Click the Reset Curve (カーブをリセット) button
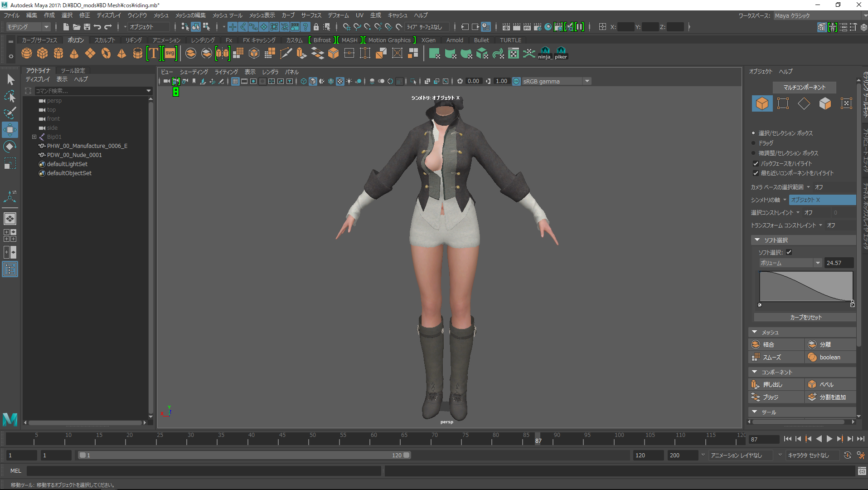Screen dimensions: 868x490 coord(805,317)
